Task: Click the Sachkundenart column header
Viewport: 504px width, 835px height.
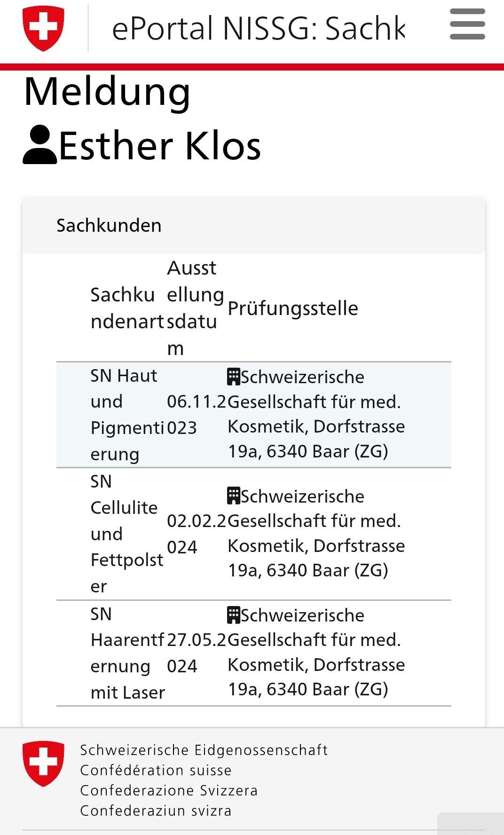Action: (x=127, y=308)
